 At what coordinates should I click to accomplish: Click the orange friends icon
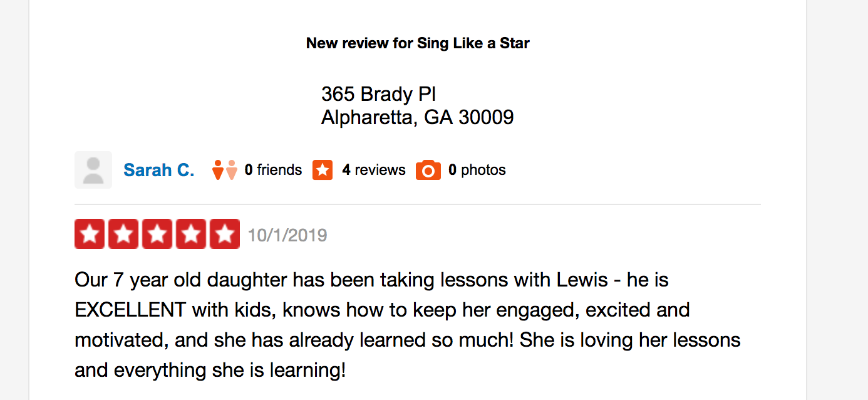click(225, 170)
